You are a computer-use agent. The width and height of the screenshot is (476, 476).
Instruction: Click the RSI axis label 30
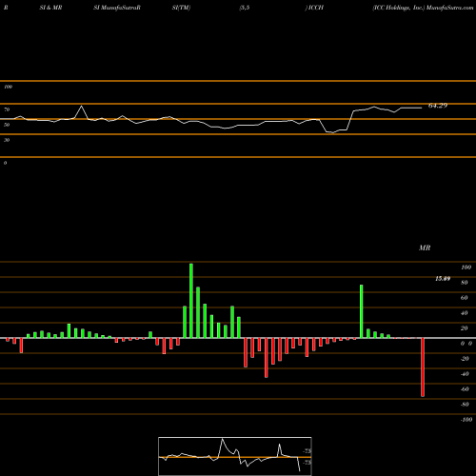coord(7,140)
